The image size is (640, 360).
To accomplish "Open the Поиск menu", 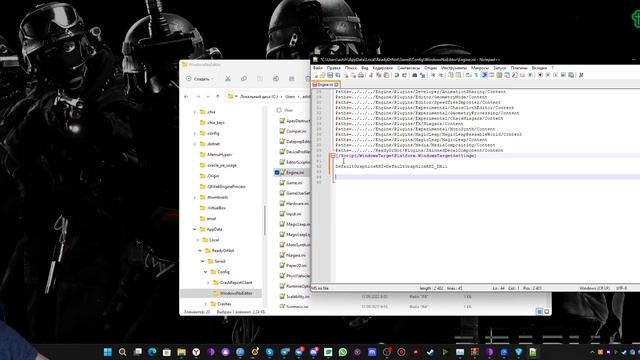I will coord(351,68).
